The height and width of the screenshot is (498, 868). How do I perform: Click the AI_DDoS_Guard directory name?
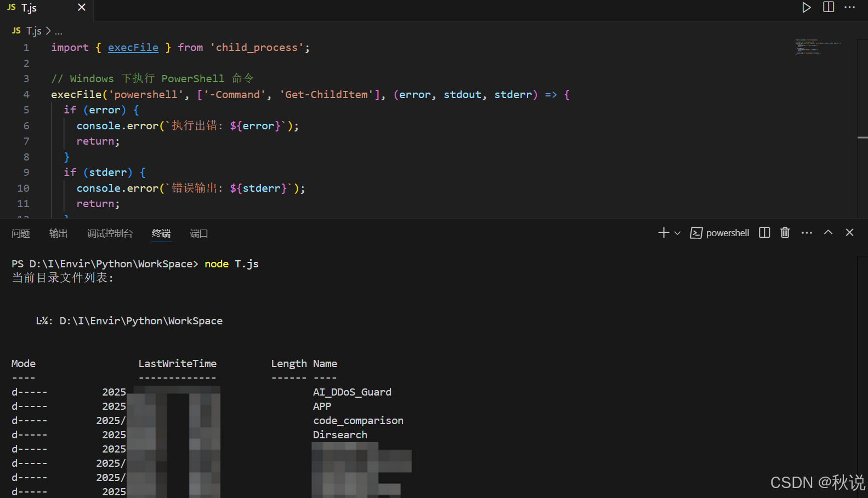click(352, 392)
